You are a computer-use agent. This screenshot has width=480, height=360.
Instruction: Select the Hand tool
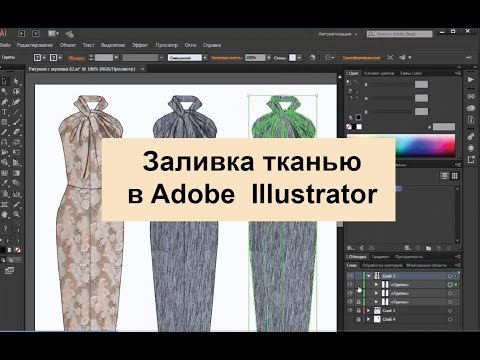tap(5, 214)
